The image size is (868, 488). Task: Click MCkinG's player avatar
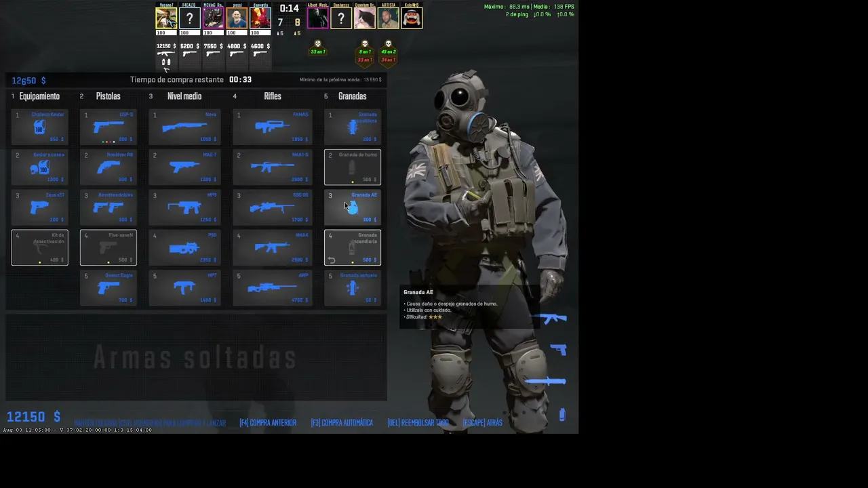(x=213, y=18)
